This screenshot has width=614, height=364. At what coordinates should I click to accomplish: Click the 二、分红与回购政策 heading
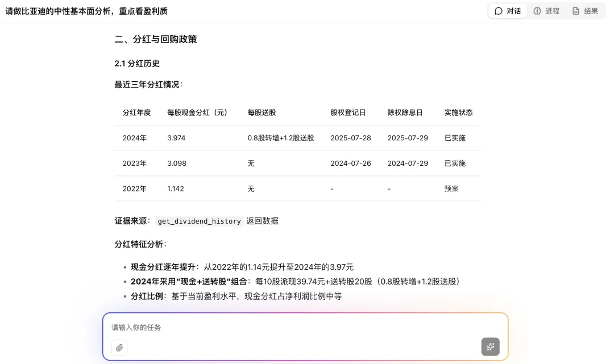[x=156, y=39]
